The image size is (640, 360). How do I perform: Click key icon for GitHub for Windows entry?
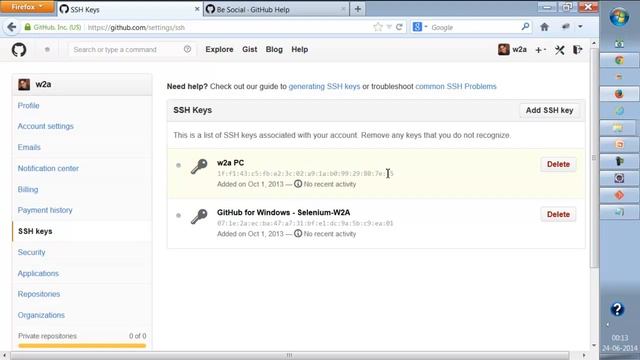(199, 216)
